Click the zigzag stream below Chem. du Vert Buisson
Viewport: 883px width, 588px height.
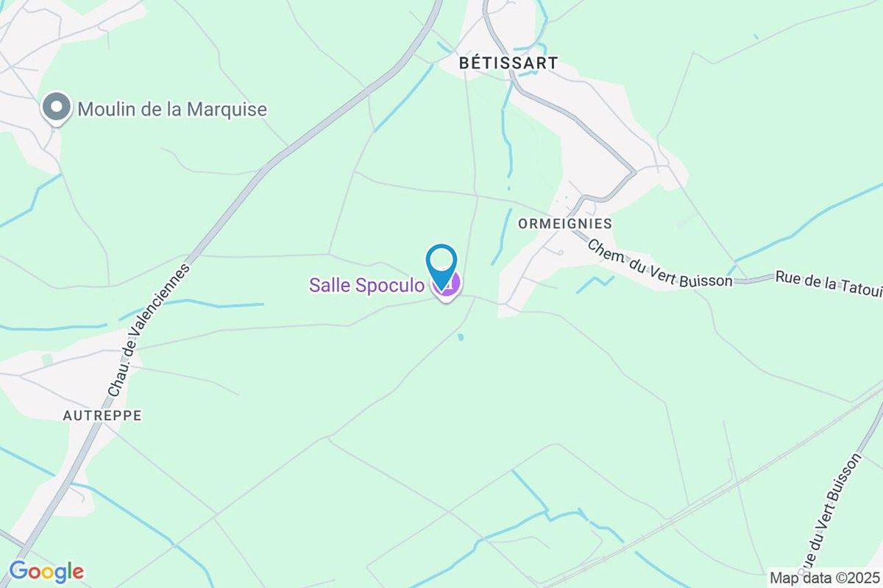(595, 284)
